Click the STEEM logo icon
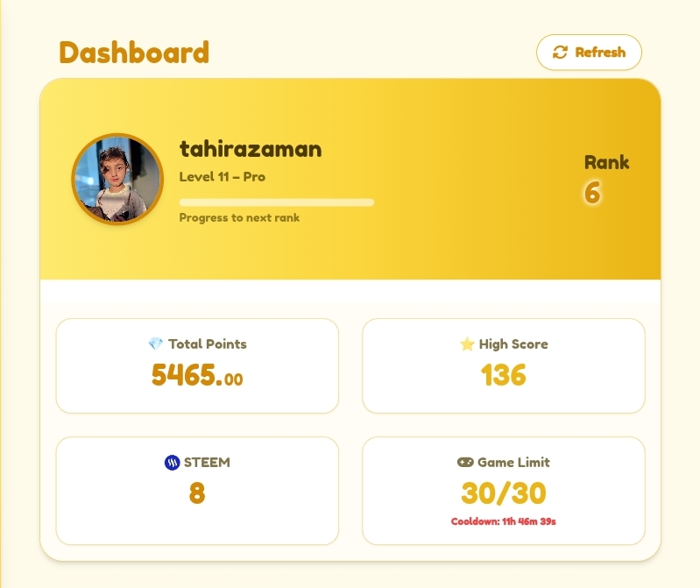700x588 pixels. (x=172, y=463)
